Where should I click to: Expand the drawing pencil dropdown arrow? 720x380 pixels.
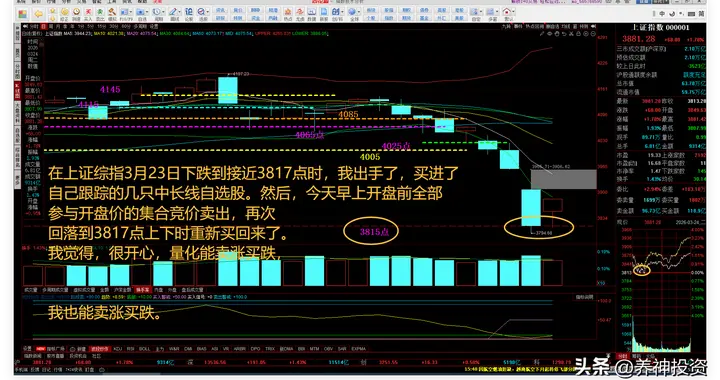pyautogui.click(x=179, y=11)
